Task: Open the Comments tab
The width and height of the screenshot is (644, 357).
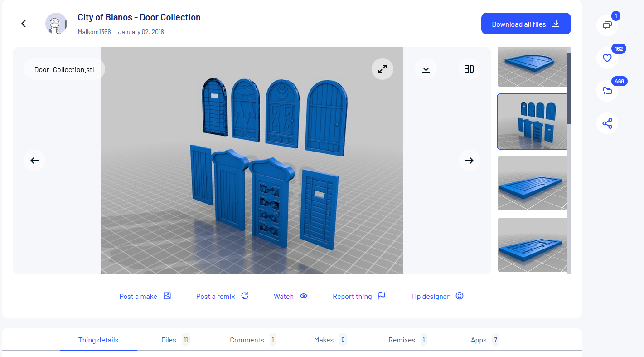Action: click(253, 340)
